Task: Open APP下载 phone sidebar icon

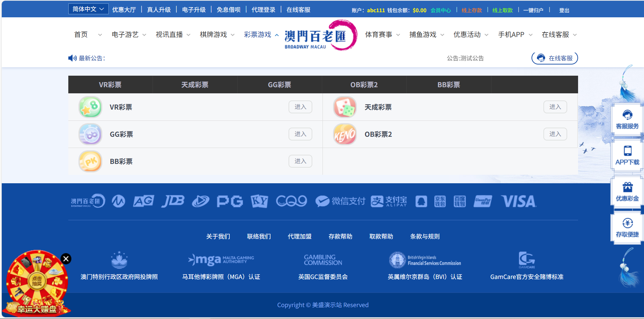Action: click(627, 155)
